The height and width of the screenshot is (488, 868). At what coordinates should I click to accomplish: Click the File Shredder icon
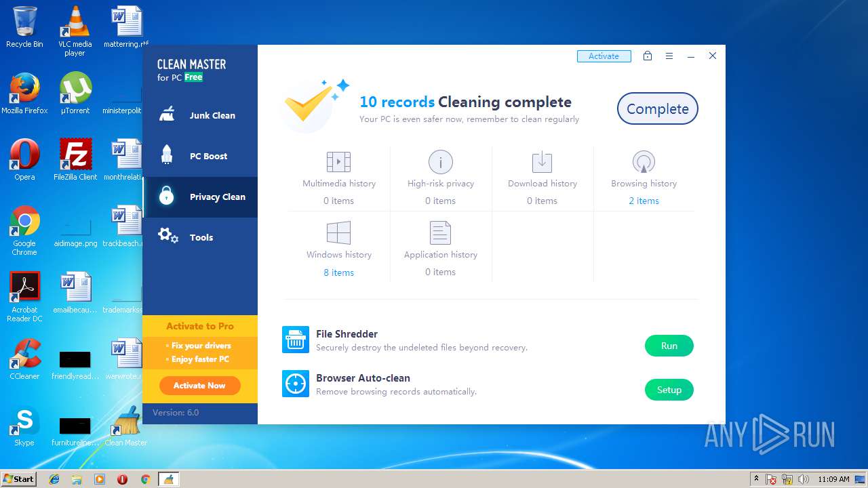coord(296,340)
